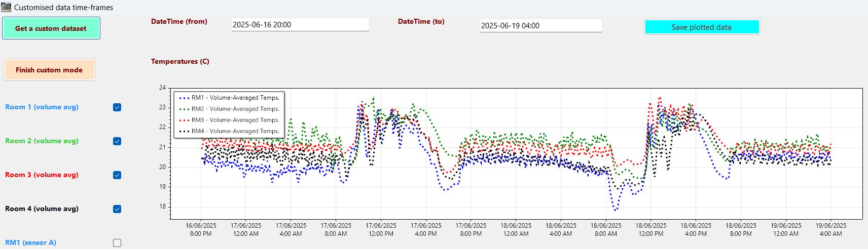This screenshot has height=249, width=868.
Task: Click RM4 Volume-Averaged Temps legend entry
Action: click(235, 131)
